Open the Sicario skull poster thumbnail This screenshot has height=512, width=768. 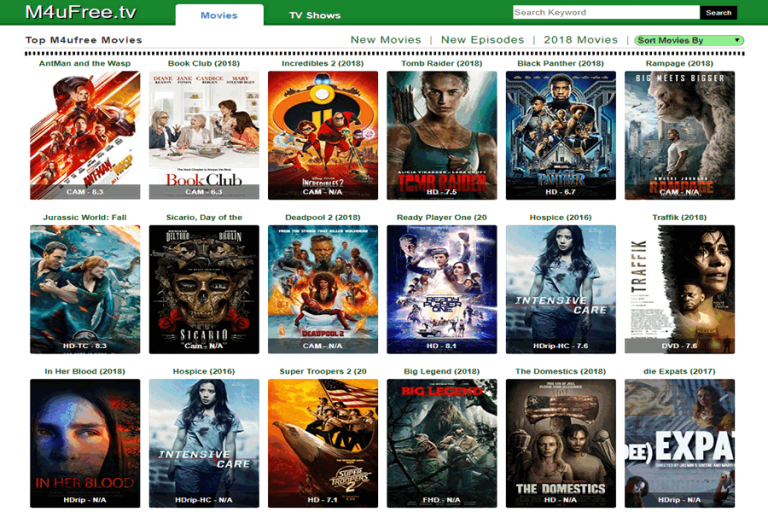tap(204, 289)
